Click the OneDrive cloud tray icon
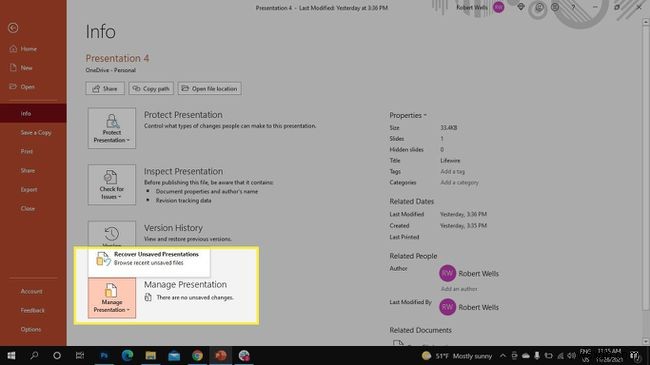The width and height of the screenshot is (650, 365). [x=526, y=356]
